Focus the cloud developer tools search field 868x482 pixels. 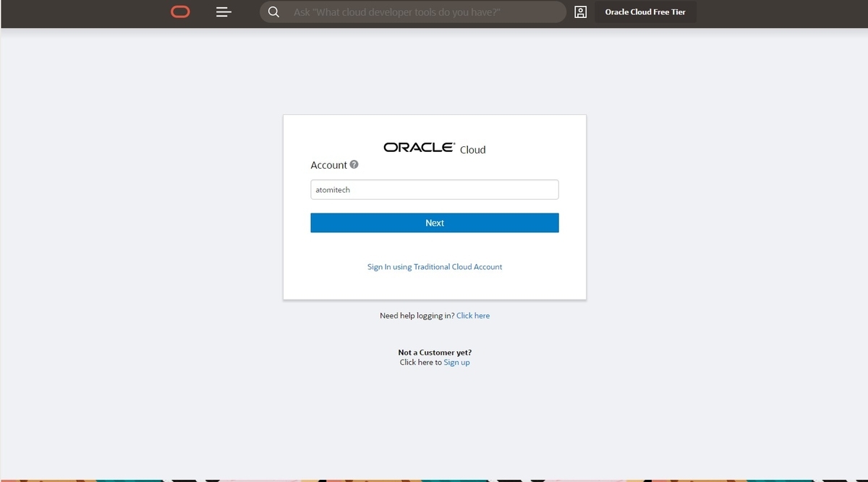click(413, 12)
